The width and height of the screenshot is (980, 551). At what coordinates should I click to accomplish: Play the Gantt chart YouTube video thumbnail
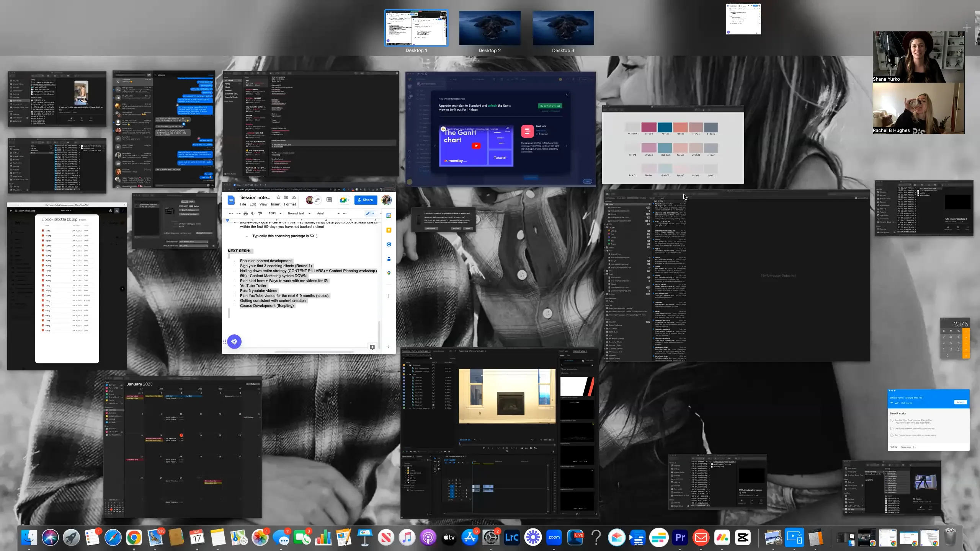[x=476, y=145]
